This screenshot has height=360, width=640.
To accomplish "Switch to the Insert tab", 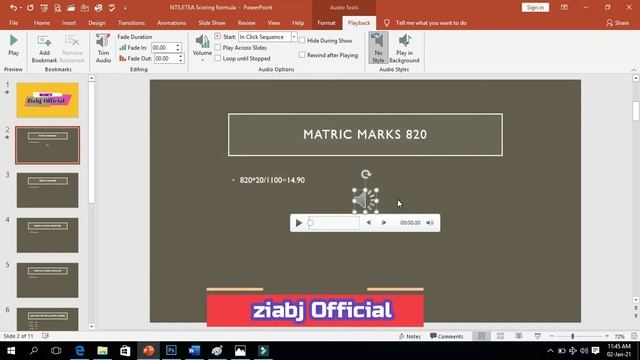I will click(x=69, y=23).
